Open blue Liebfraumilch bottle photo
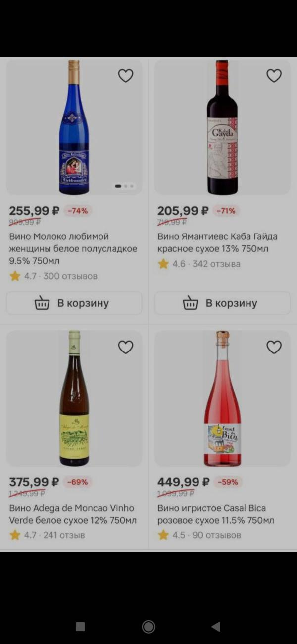 point(74,127)
